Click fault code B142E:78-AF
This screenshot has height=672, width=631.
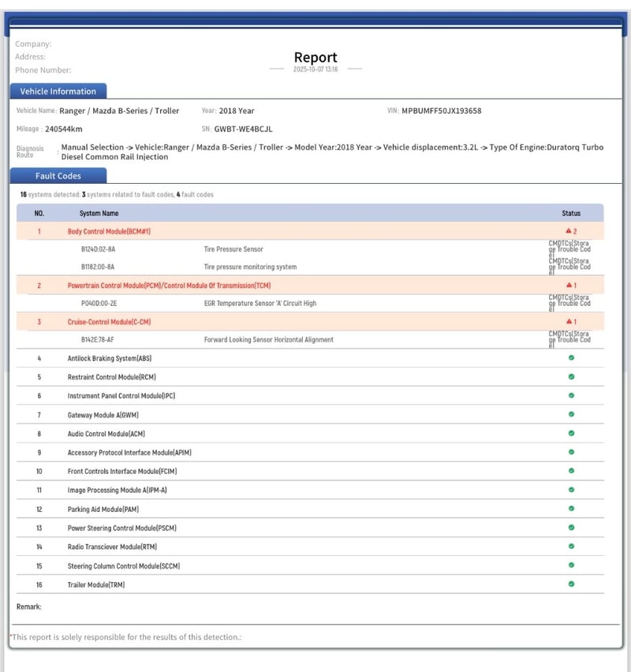97,339
